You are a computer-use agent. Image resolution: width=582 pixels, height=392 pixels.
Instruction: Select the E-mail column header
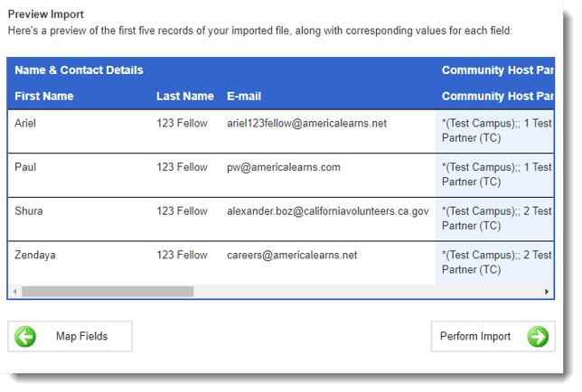(244, 97)
